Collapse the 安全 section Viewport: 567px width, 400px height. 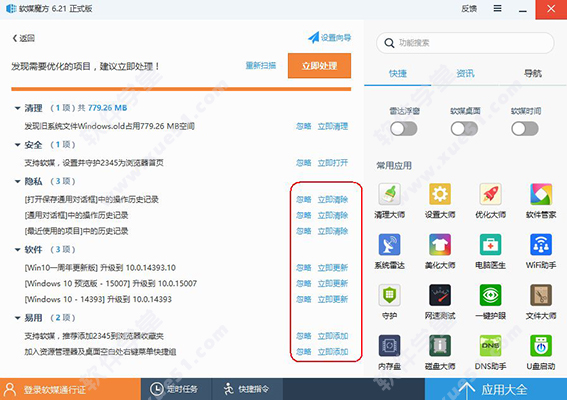click(x=17, y=145)
